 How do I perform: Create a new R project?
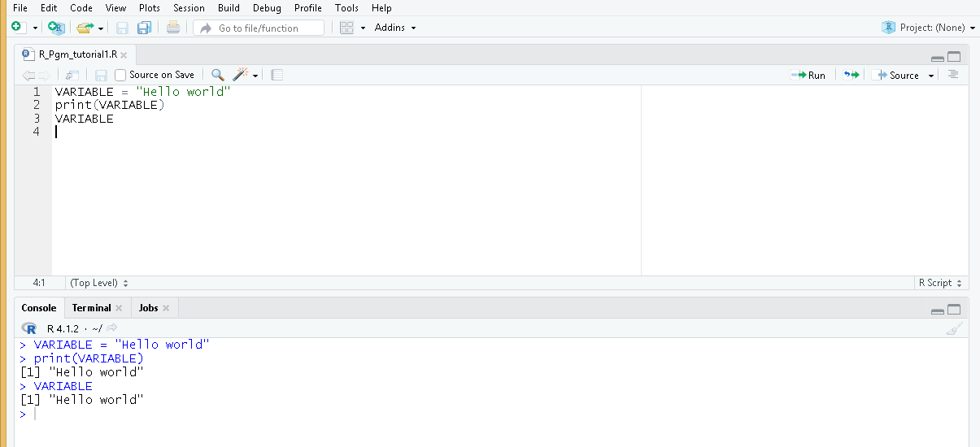click(x=56, y=28)
